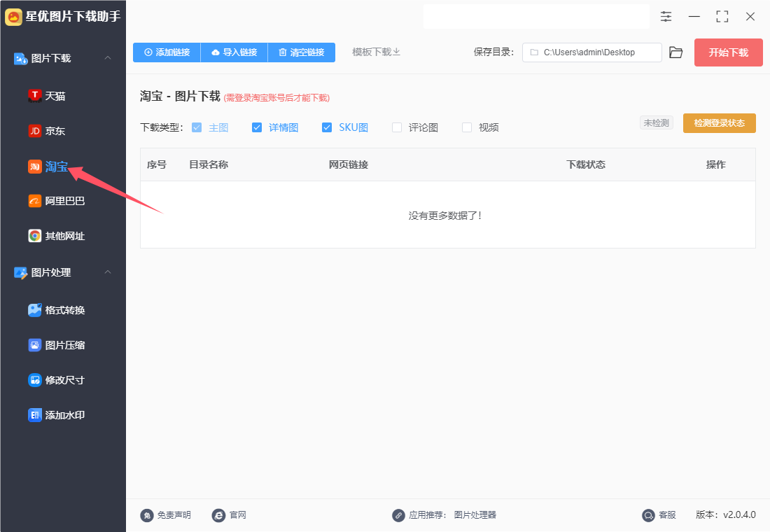Select 阿里巴巴 in the sidebar
This screenshot has width=770, height=532.
tap(65, 201)
